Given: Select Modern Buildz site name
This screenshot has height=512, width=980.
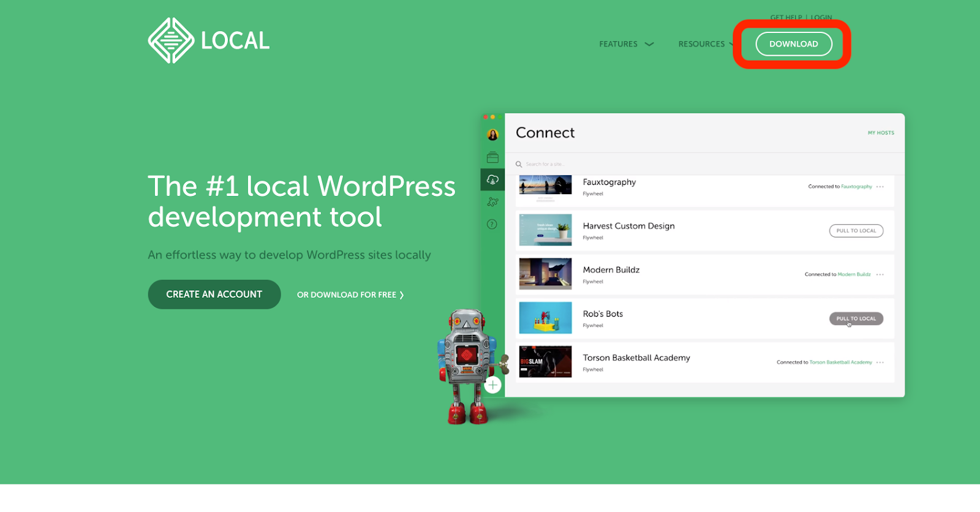Looking at the screenshot, I should click(x=611, y=270).
